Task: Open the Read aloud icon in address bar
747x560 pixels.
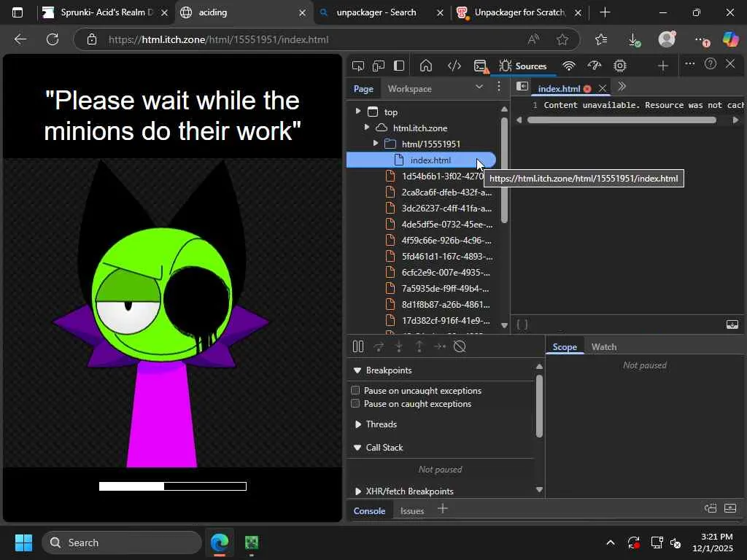Action: coord(533,39)
